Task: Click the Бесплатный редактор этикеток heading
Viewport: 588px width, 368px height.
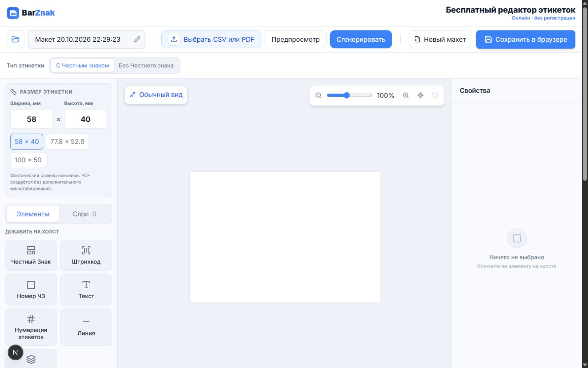Action: 510,9
